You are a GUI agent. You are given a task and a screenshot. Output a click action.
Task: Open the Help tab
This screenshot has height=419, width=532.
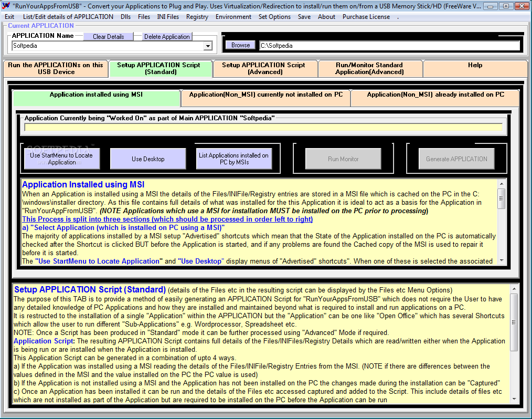tap(475, 69)
